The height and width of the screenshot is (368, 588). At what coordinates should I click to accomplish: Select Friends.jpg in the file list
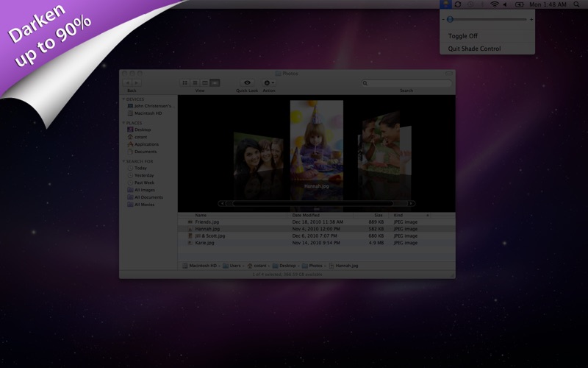[x=317, y=222]
